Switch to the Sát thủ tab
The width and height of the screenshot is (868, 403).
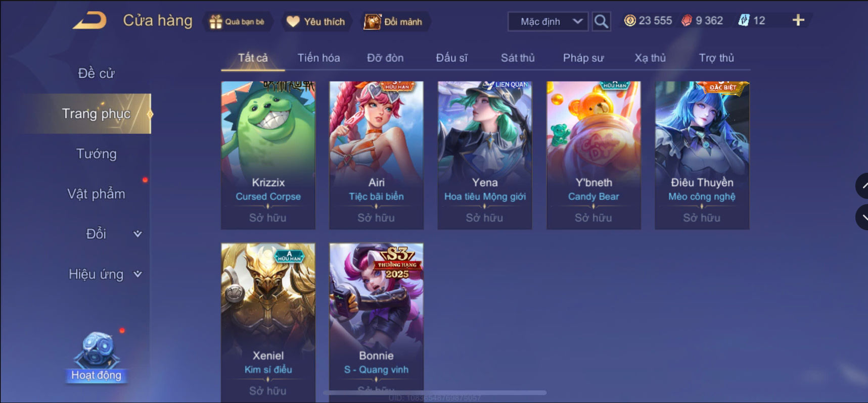[518, 58]
